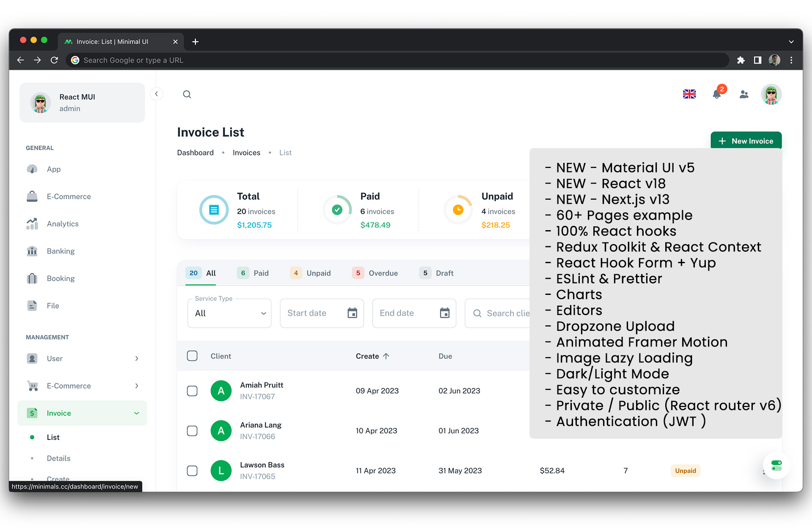Viewport: 812px width, 528px height.
Task: Click the browser back arrow
Action: tap(20, 60)
